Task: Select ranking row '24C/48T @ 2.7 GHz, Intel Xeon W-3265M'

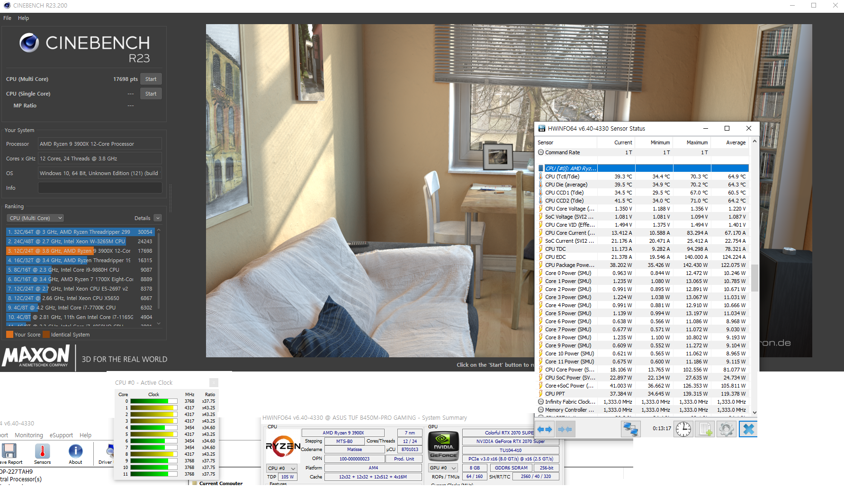Action: 80,241
